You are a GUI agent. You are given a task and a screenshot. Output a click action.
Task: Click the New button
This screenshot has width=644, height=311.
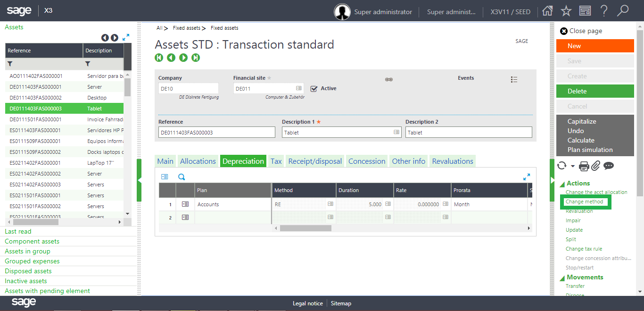coord(595,46)
